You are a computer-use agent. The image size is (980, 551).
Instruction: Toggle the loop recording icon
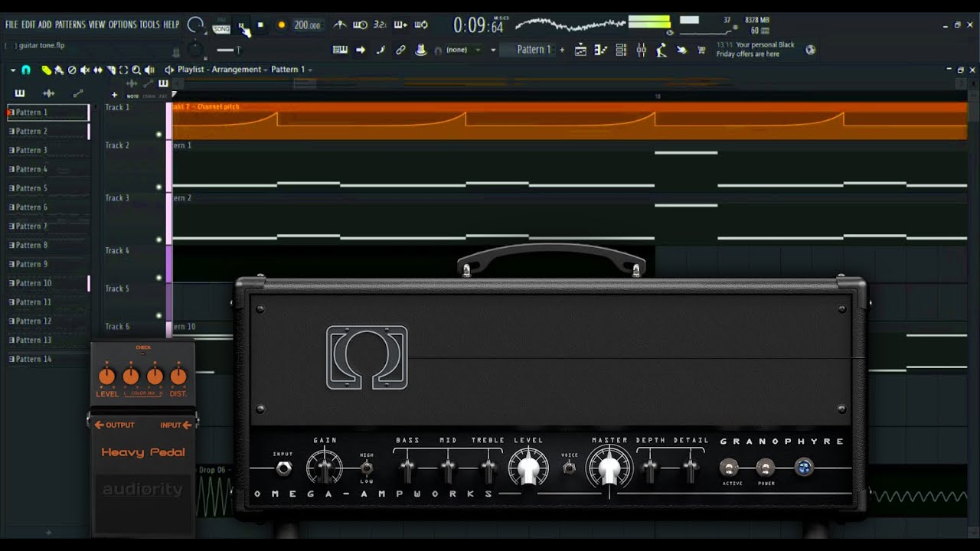421,25
